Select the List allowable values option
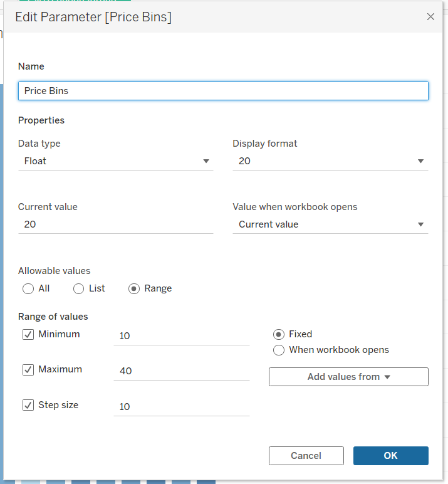 click(x=79, y=289)
